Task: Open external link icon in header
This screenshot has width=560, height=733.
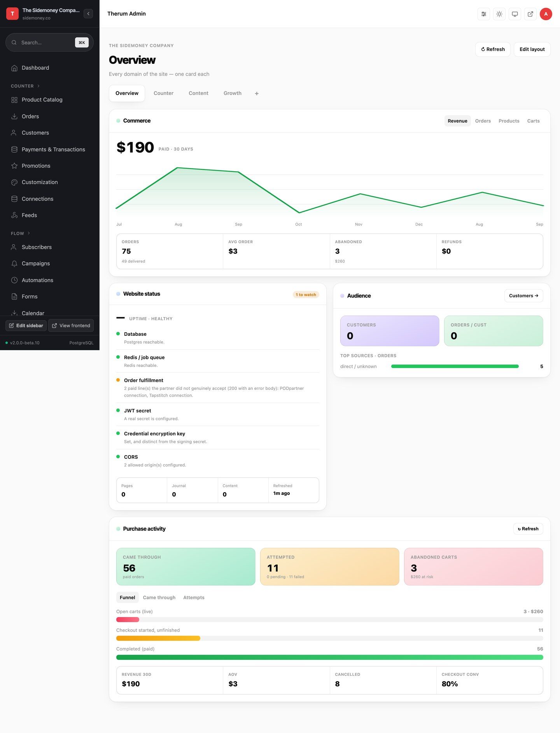Action: 530,14
